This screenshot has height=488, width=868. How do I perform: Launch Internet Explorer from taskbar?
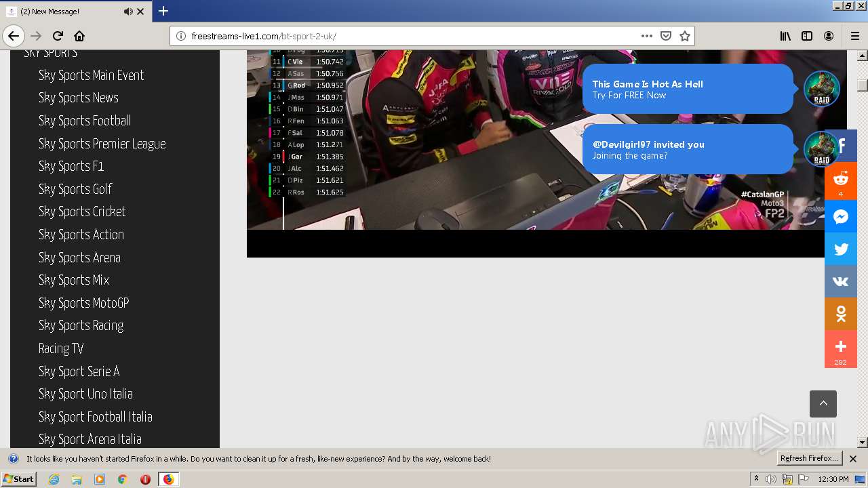tap(54, 479)
